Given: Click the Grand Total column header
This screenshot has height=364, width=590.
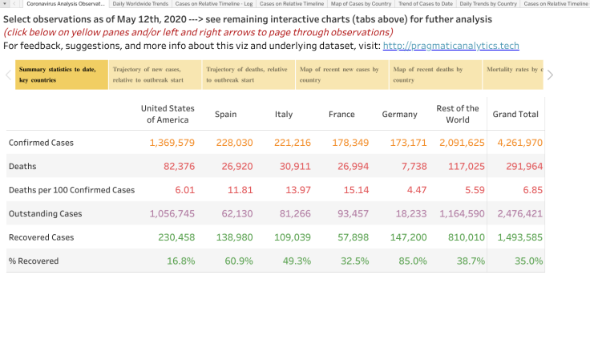Looking at the screenshot, I should (515, 114).
